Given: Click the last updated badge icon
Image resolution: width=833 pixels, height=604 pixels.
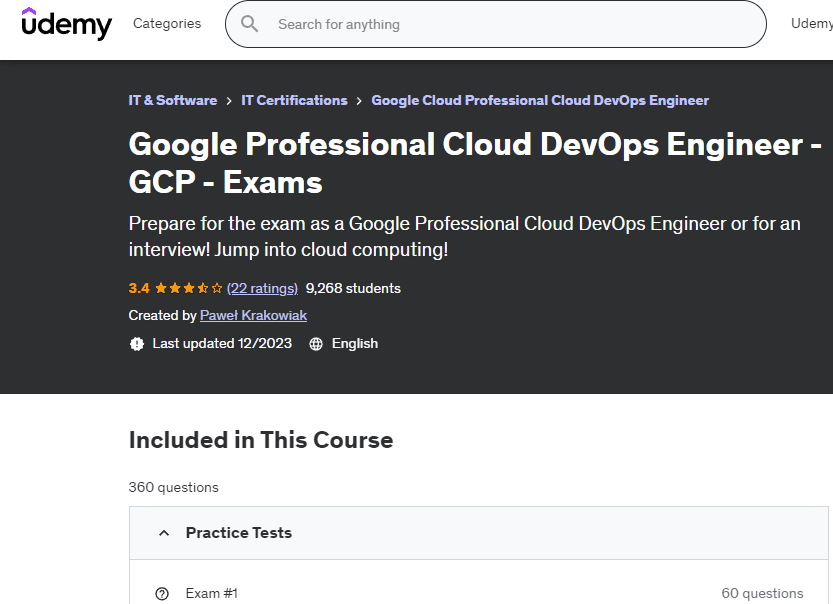Looking at the screenshot, I should click(x=137, y=344).
